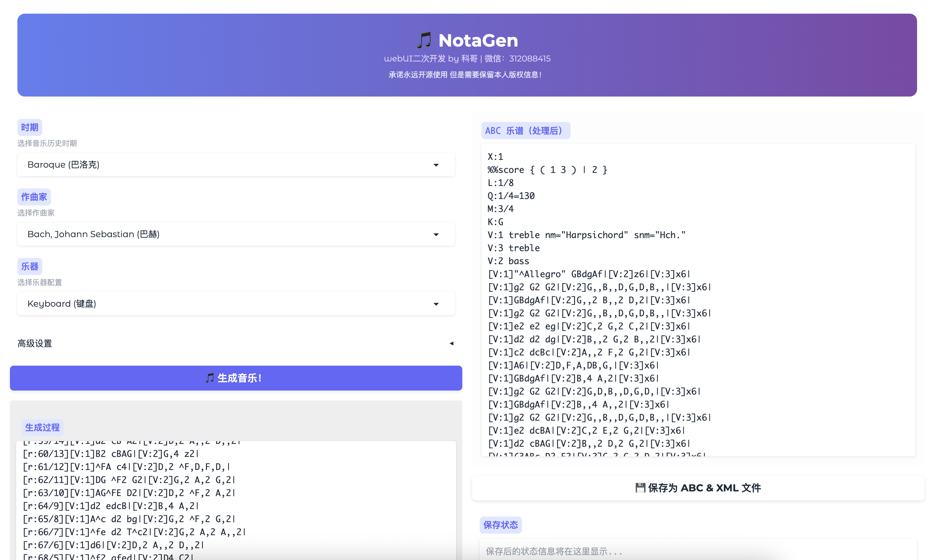Click the NotaGen header title text
The width and height of the screenshot is (932, 560).
pos(478,40)
